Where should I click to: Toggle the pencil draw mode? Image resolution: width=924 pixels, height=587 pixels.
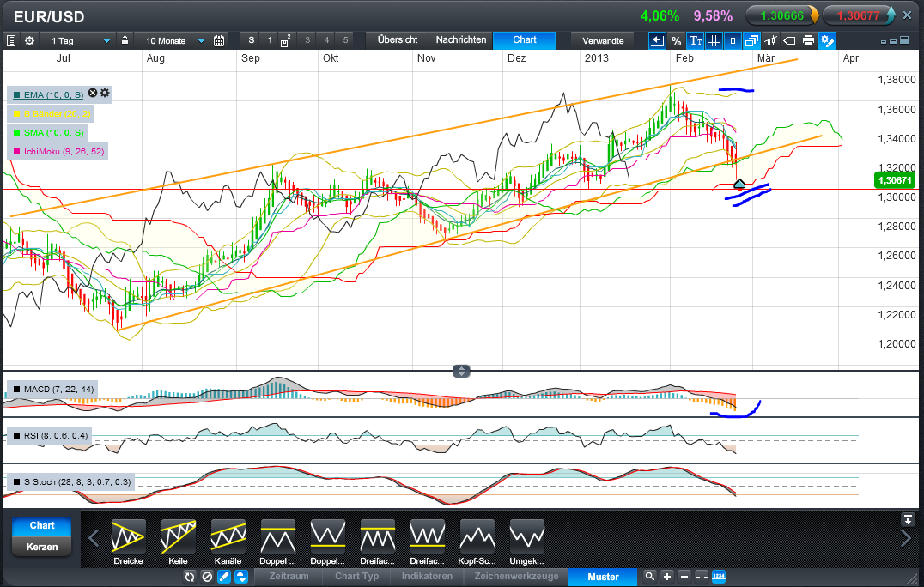click(224, 577)
